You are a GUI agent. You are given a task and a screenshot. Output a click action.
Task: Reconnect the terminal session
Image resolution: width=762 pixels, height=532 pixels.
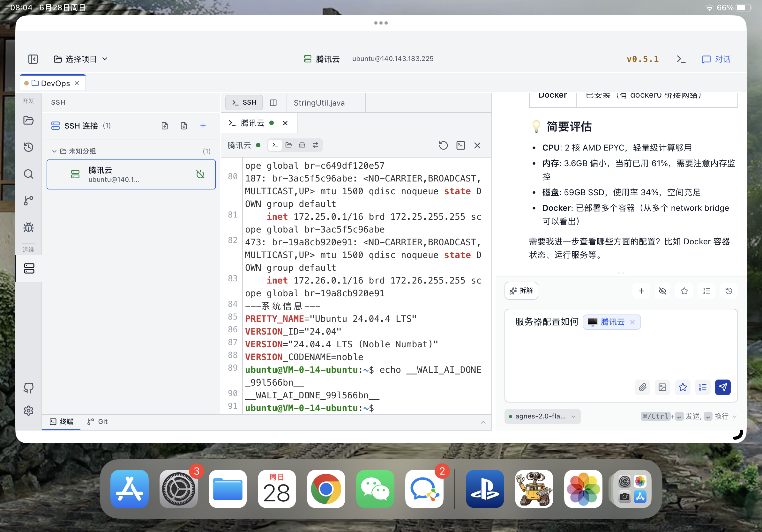pos(444,145)
